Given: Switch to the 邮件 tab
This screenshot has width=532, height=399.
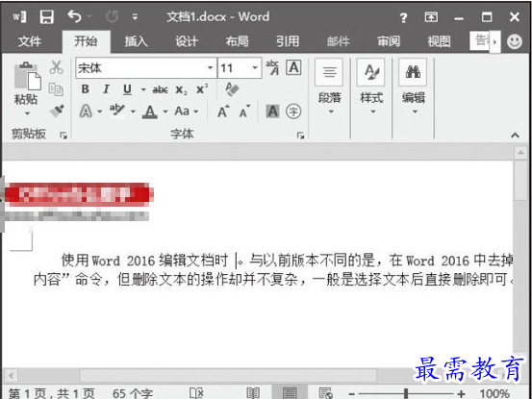Looking at the screenshot, I should click(338, 41).
